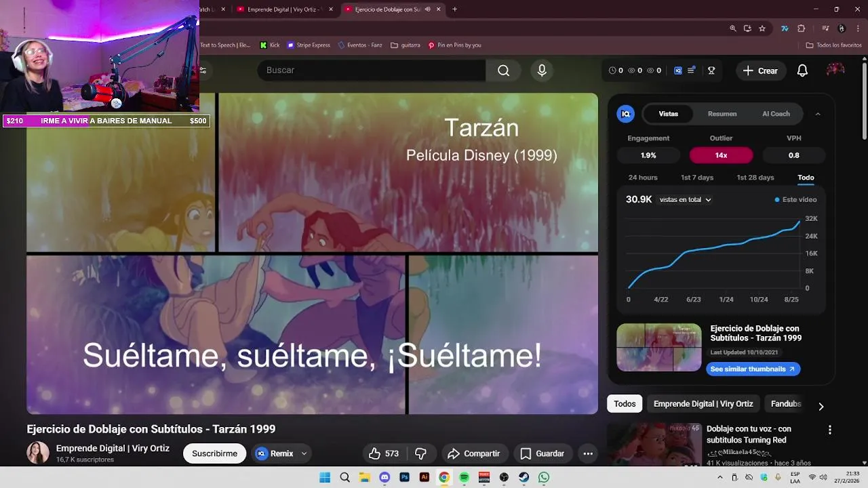
Task: Open the Kick bookmark
Action: [270, 45]
